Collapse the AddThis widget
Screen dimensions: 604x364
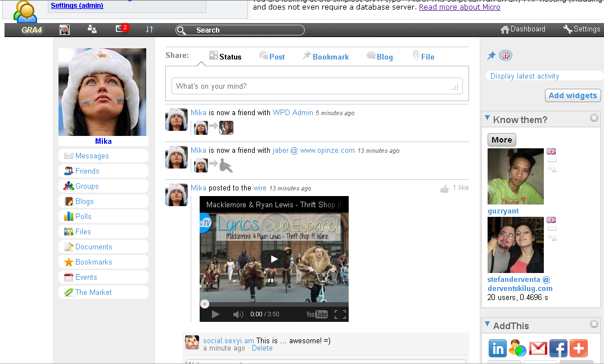tap(486, 325)
